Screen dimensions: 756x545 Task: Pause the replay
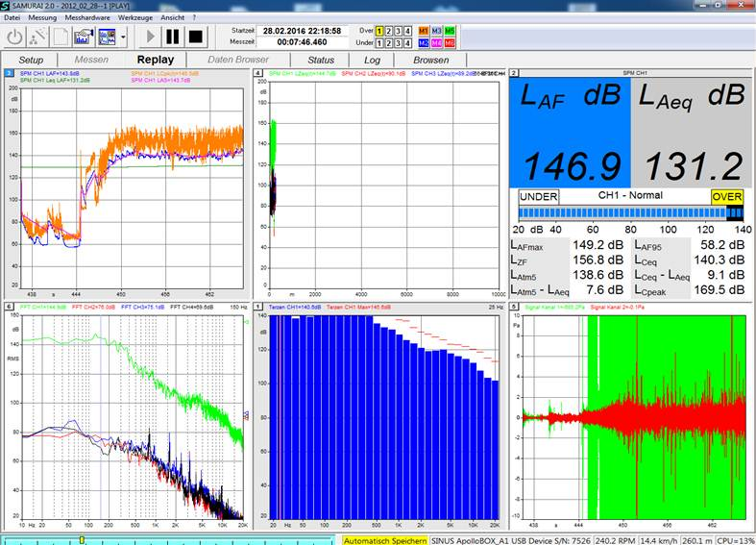[x=173, y=37]
